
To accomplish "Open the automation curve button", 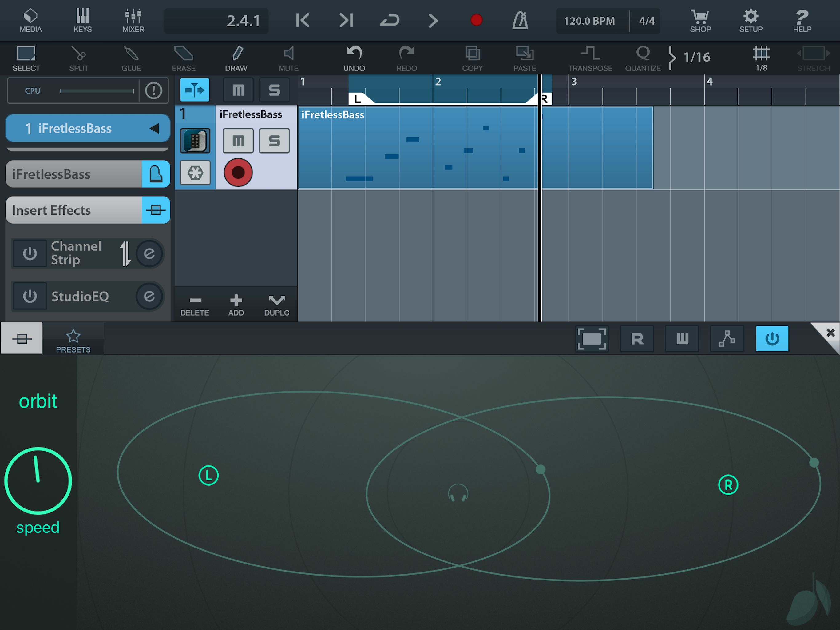I will 727,339.
